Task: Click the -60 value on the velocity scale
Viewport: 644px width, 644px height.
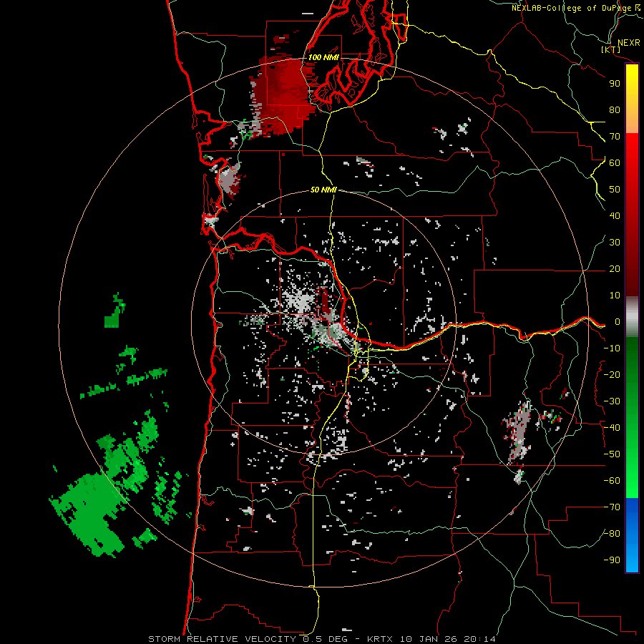Action: (x=612, y=481)
